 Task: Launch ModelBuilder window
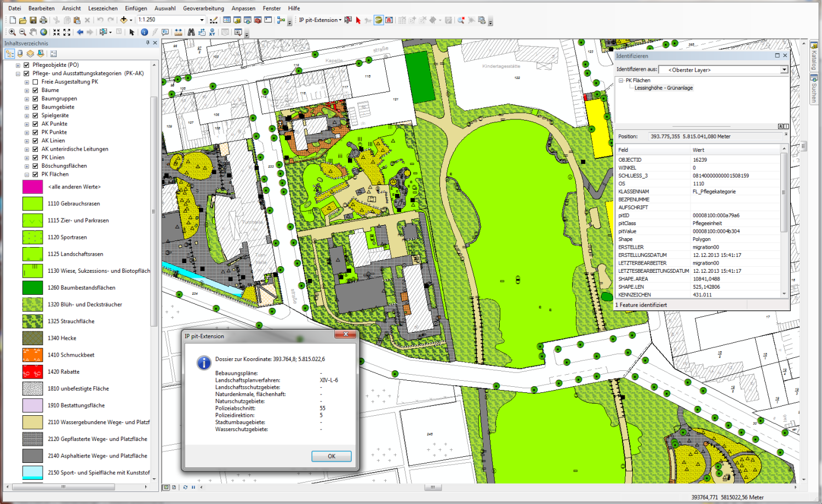click(x=281, y=20)
